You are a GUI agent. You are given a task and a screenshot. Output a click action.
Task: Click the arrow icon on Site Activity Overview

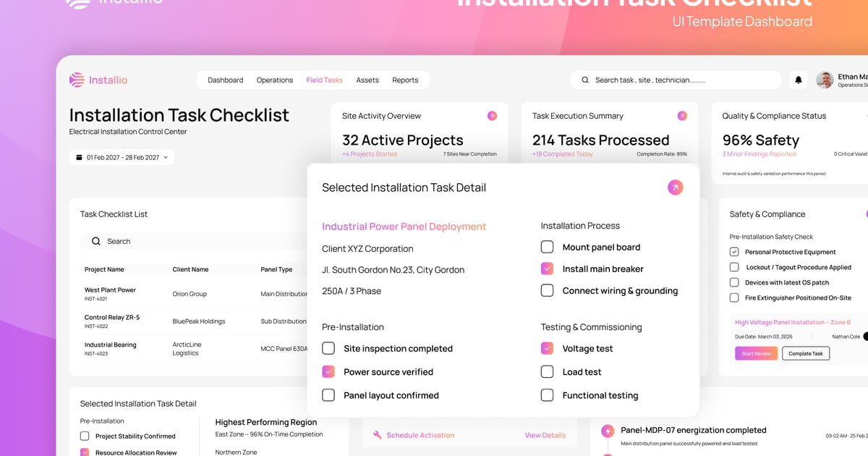pos(492,116)
